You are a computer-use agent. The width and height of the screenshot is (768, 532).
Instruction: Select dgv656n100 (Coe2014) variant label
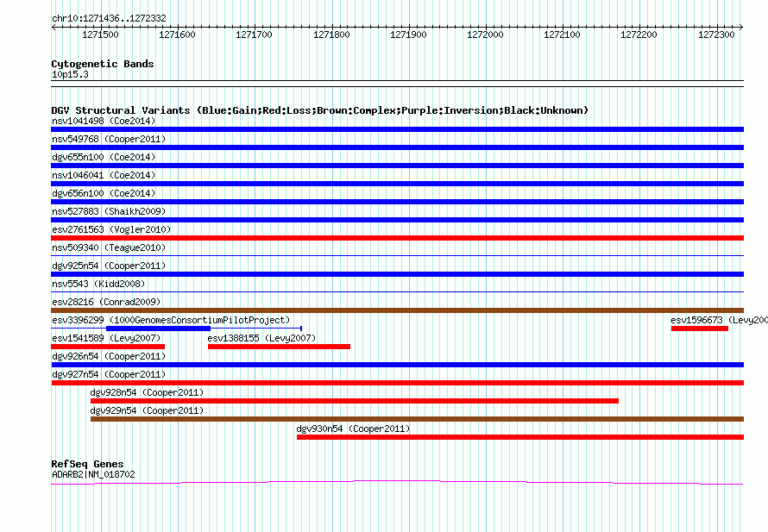pyautogui.click(x=104, y=193)
